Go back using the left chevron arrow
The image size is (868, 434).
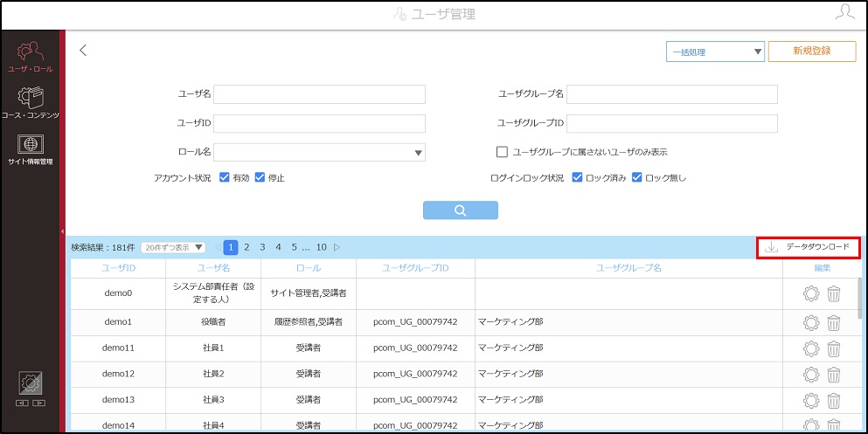pyautogui.click(x=83, y=51)
